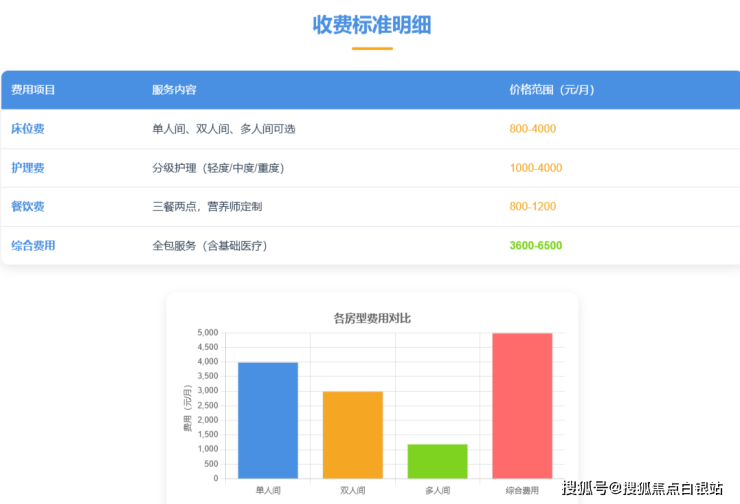Screen dimensions: 740x504
Task: Select the 800-4000 price value
Action: [x=532, y=129]
